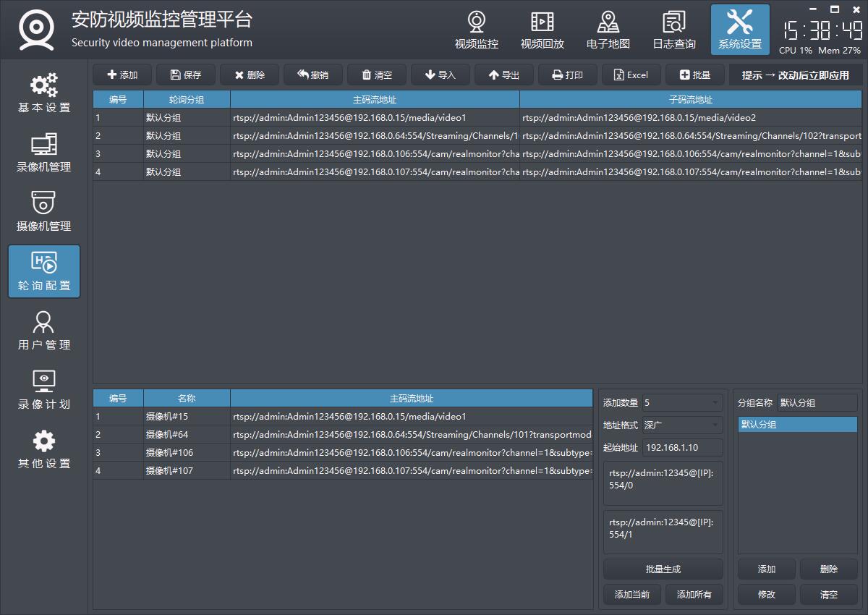Viewport: 868px width, 615px height.
Task: Click the 添加所有 add all button
Action: (x=694, y=595)
